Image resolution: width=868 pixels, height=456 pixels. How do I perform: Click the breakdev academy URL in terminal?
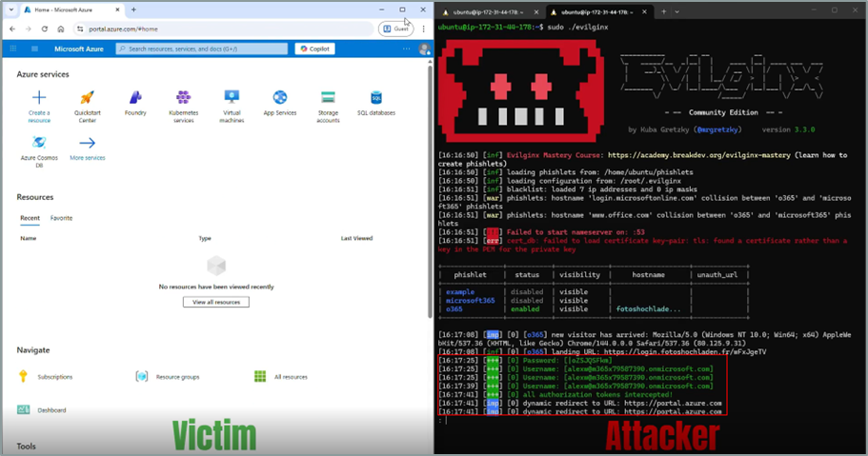pyautogui.click(x=699, y=155)
